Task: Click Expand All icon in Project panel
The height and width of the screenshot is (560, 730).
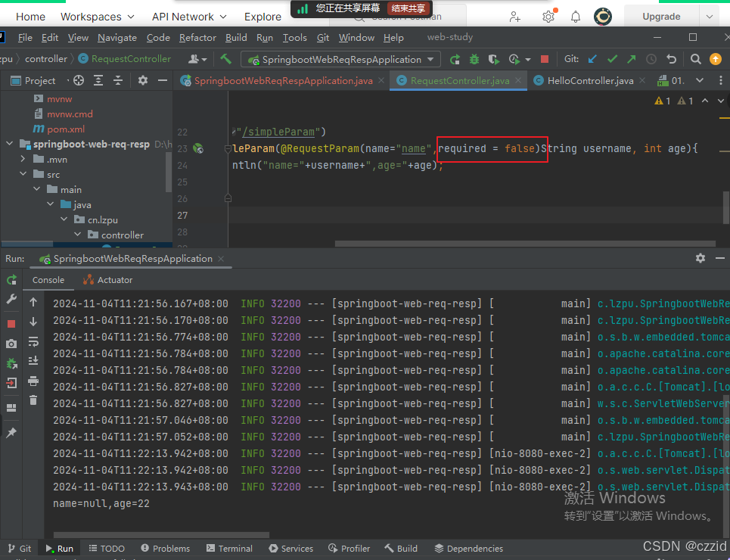Action: click(x=98, y=81)
